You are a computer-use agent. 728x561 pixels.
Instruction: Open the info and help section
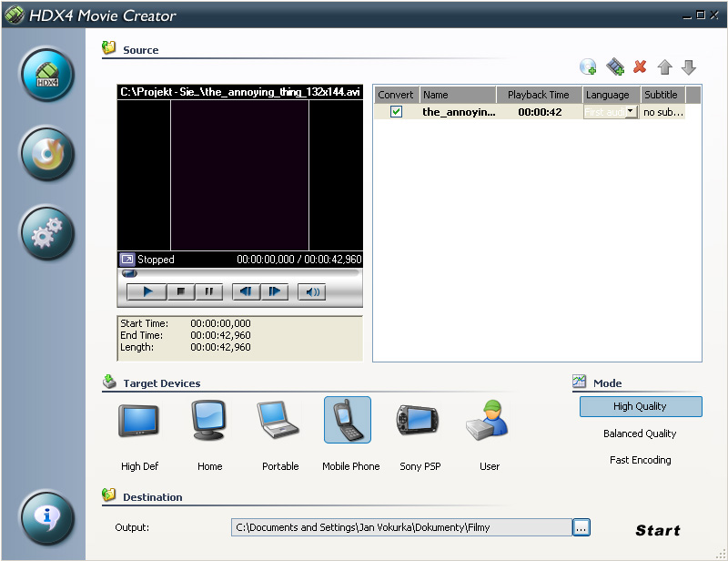[x=47, y=518]
